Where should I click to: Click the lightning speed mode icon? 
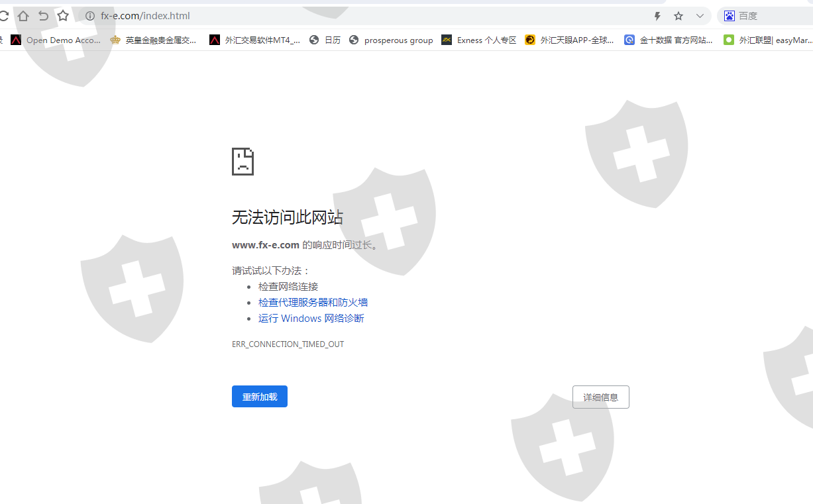(657, 16)
